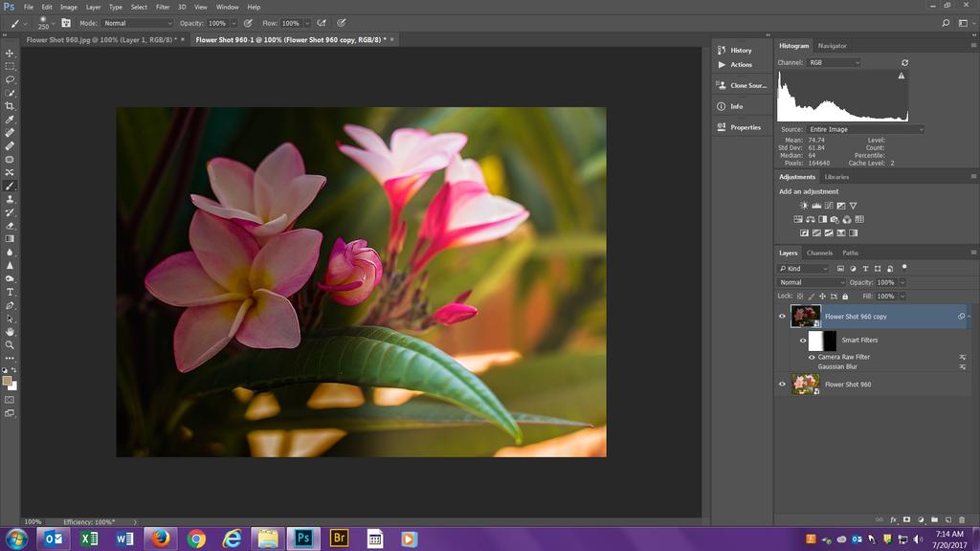Open the brush Mode dropdown

coord(138,23)
